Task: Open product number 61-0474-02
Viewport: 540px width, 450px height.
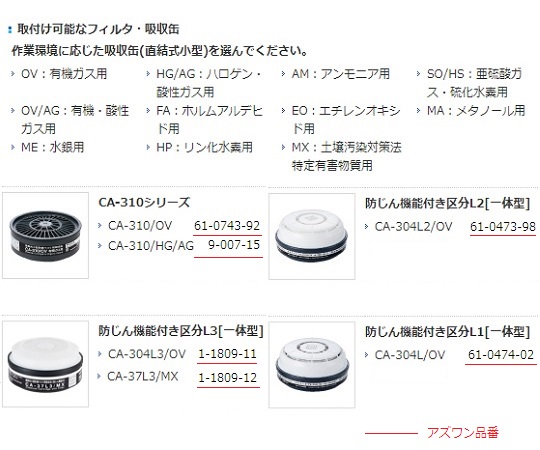Action: coord(501,355)
